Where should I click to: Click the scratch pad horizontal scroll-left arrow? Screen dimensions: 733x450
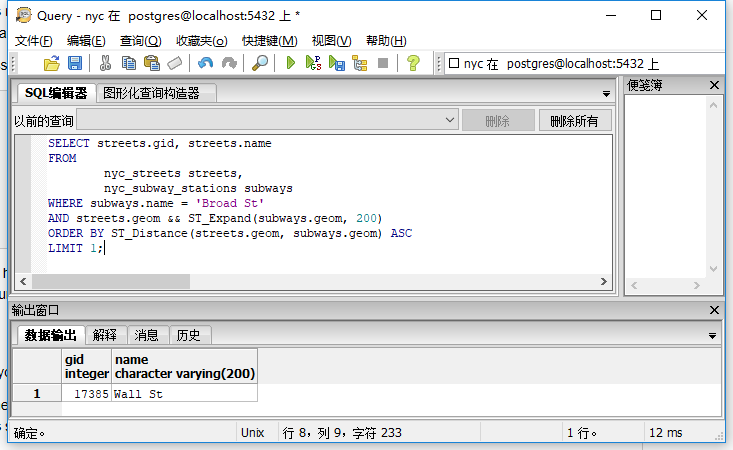634,285
